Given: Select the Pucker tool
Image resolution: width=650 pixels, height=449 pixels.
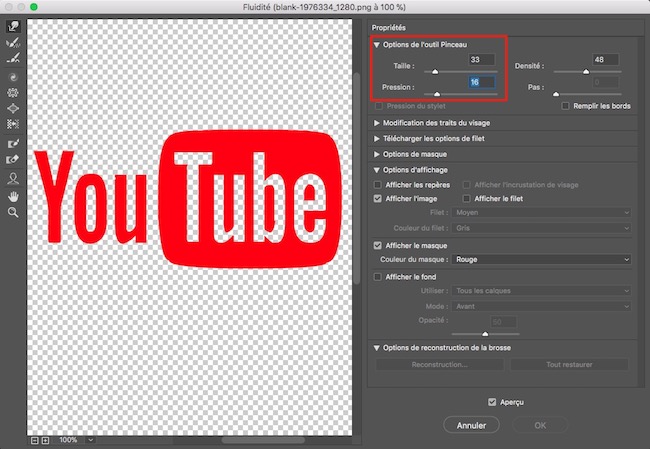Looking at the screenshot, I should 13,92.
